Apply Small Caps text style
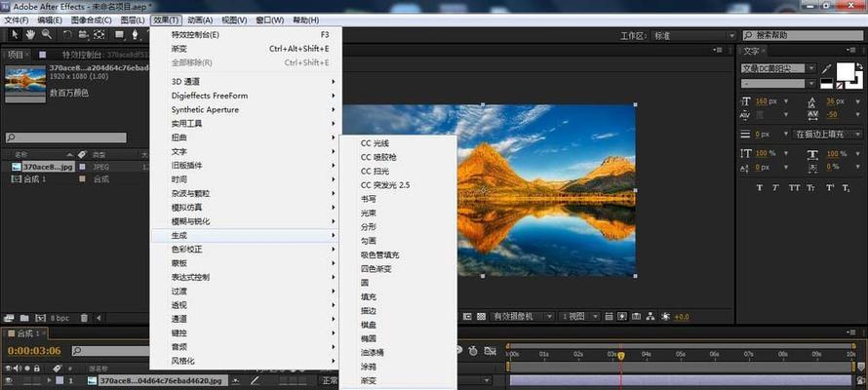Screen dimensions: 868x390 tap(811, 188)
